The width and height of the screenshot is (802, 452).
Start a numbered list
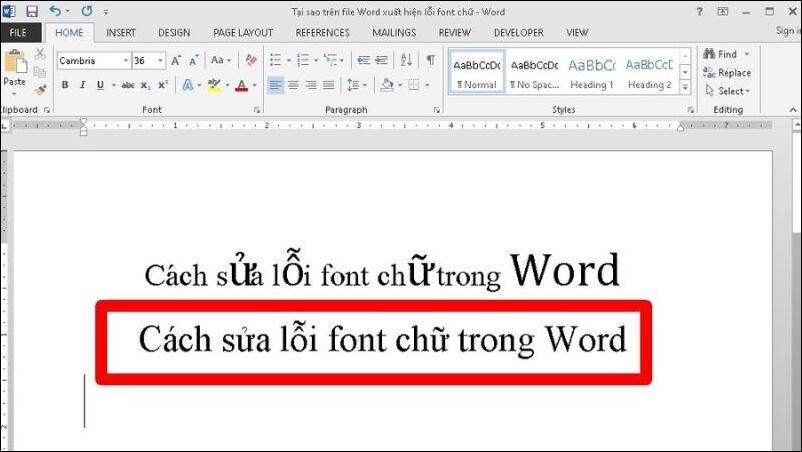tap(303, 60)
